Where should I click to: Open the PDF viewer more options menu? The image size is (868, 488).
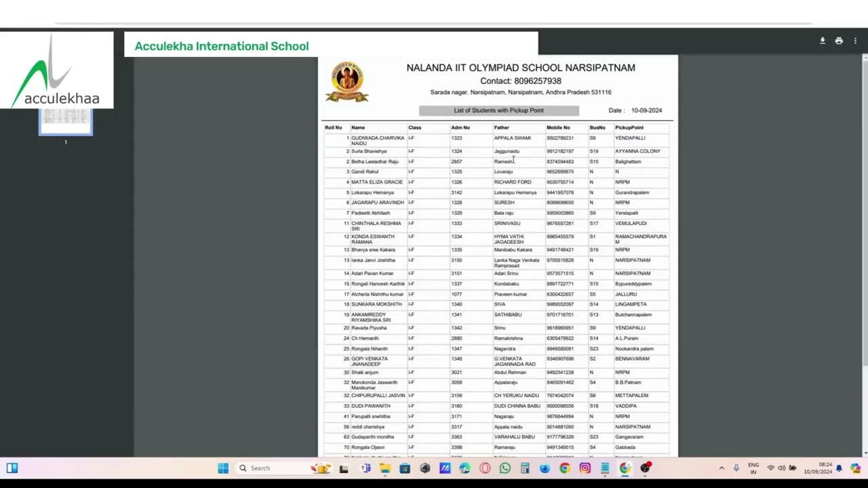pos(855,41)
